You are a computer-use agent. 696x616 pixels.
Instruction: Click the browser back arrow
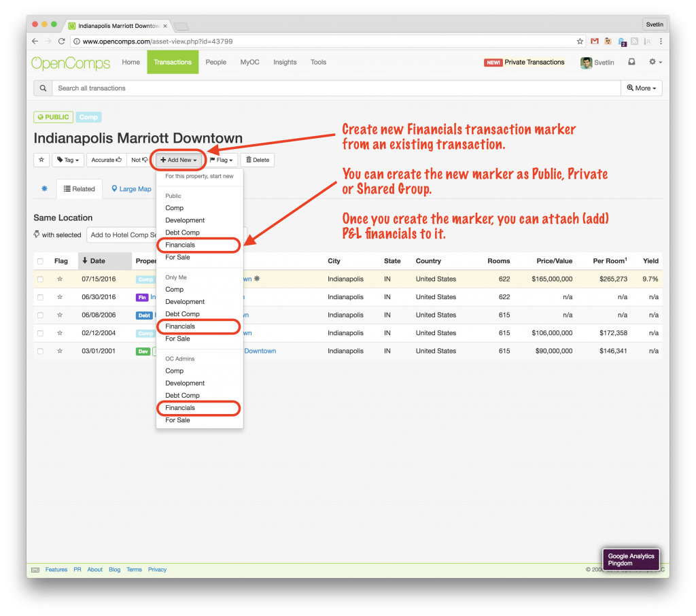(35, 41)
